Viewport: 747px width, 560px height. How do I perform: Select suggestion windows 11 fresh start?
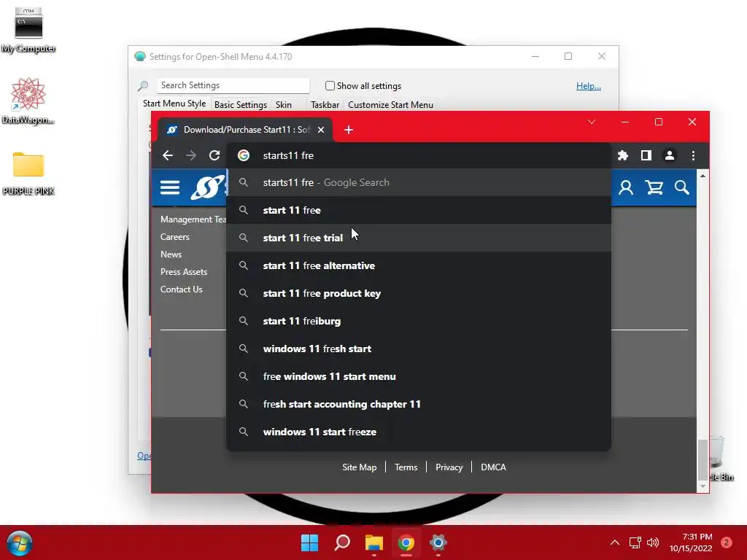click(x=419, y=348)
